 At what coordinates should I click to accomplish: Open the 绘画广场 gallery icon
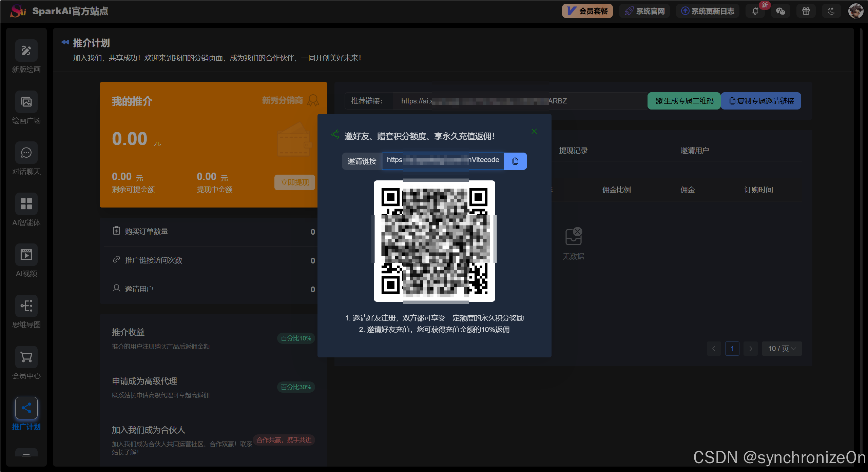click(26, 102)
